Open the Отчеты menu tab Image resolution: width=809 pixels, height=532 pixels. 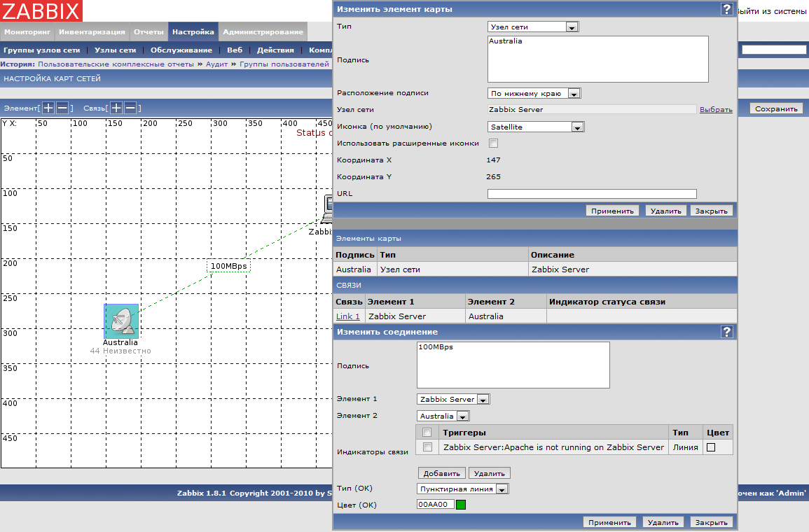point(148,31)
